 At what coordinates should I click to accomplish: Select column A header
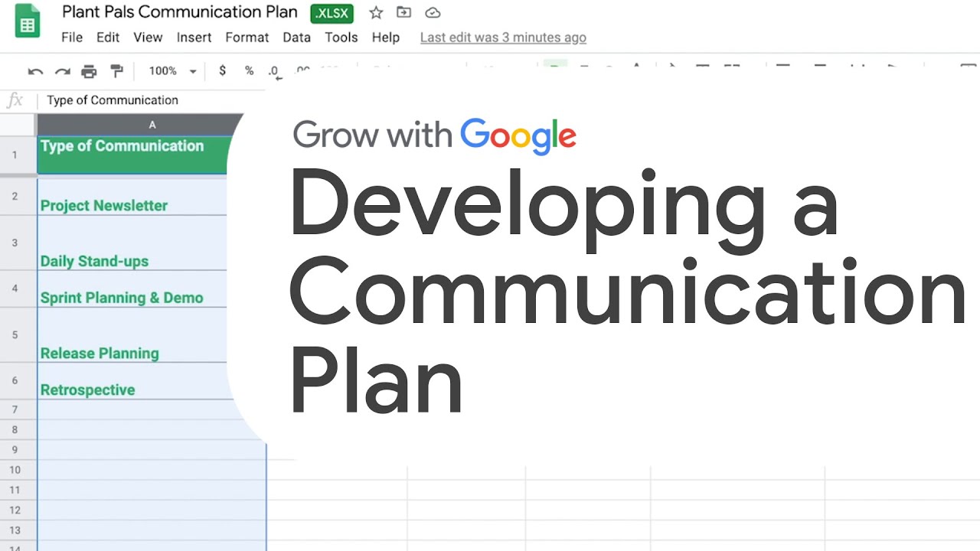(x=140, y=124)
